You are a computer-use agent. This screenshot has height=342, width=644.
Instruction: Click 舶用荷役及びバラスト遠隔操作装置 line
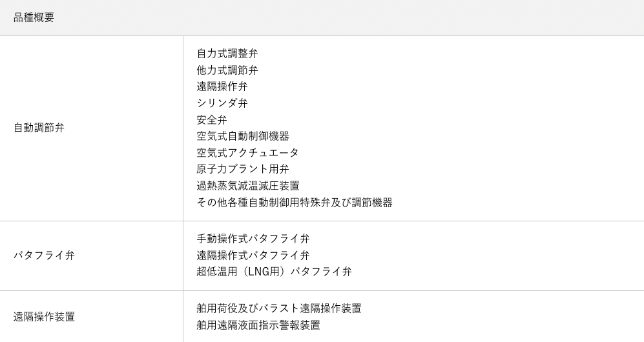coord(279,308)
